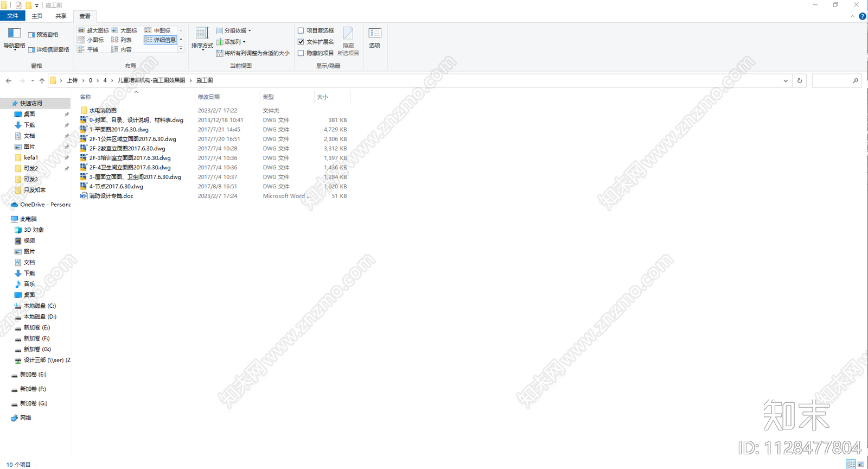Go up one folder level

(x=42, y=80)
